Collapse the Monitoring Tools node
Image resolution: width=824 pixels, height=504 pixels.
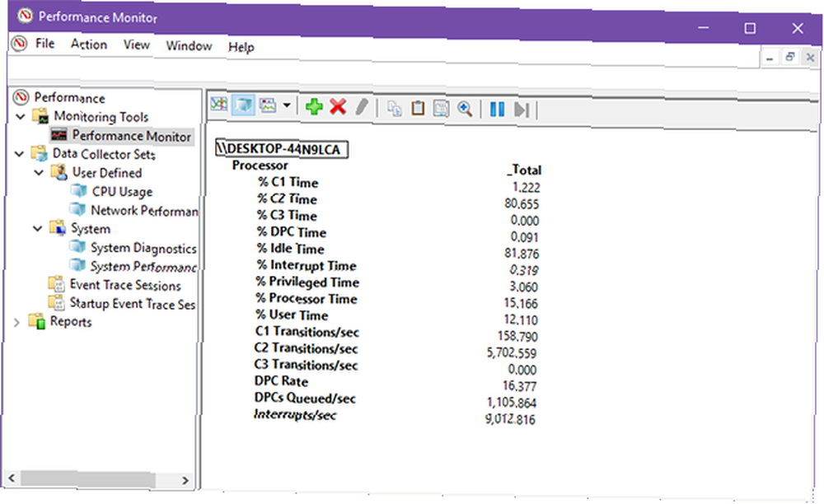(x=21, y=116)
